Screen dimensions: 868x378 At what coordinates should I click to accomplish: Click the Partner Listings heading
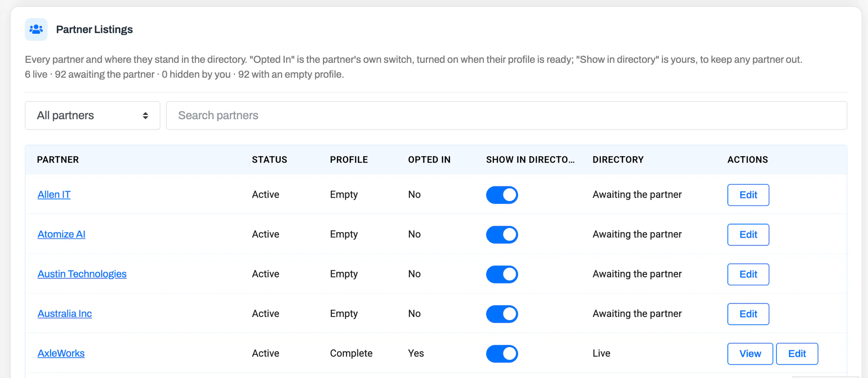click(94, 29)
